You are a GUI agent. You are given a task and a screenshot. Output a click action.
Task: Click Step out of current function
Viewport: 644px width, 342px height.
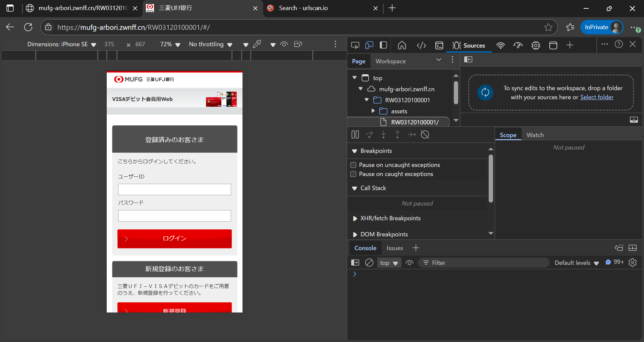tap(397, 135)
